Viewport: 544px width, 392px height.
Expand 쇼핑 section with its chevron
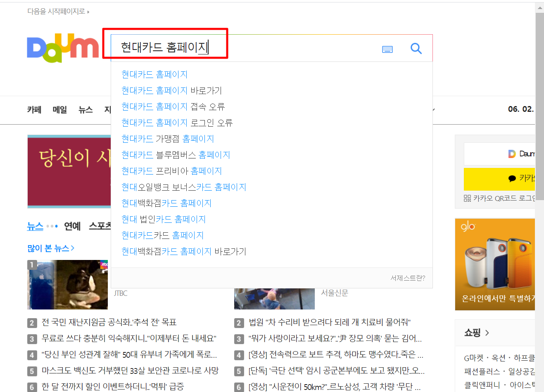coord(487,333)
